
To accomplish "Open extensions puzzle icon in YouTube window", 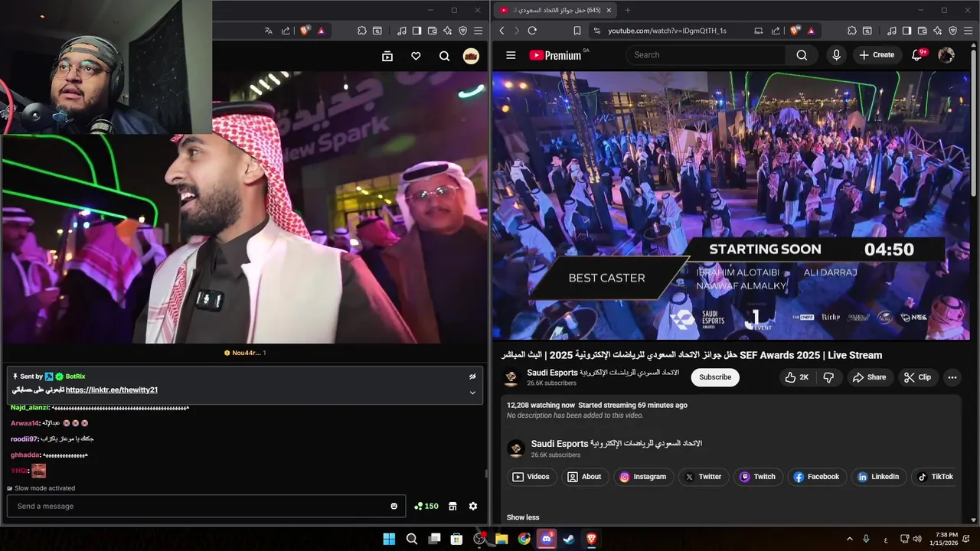I will pyautogui.click(x=851, y=31).
